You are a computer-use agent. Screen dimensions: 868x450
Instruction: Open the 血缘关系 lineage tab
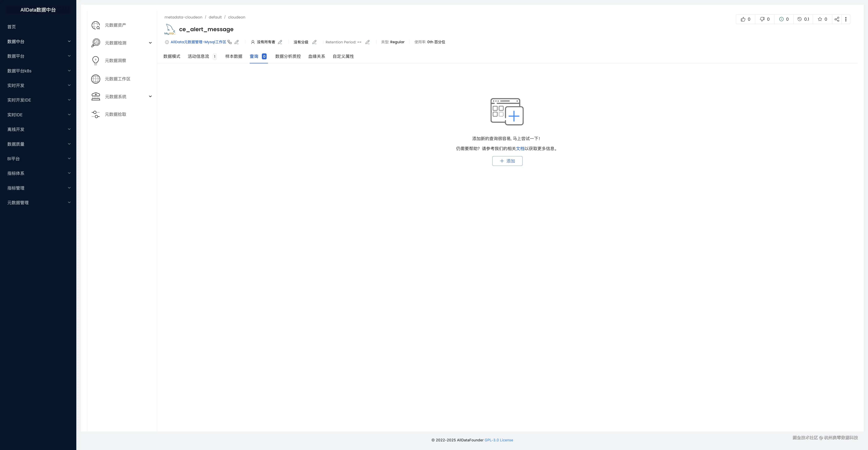point(316,56)
